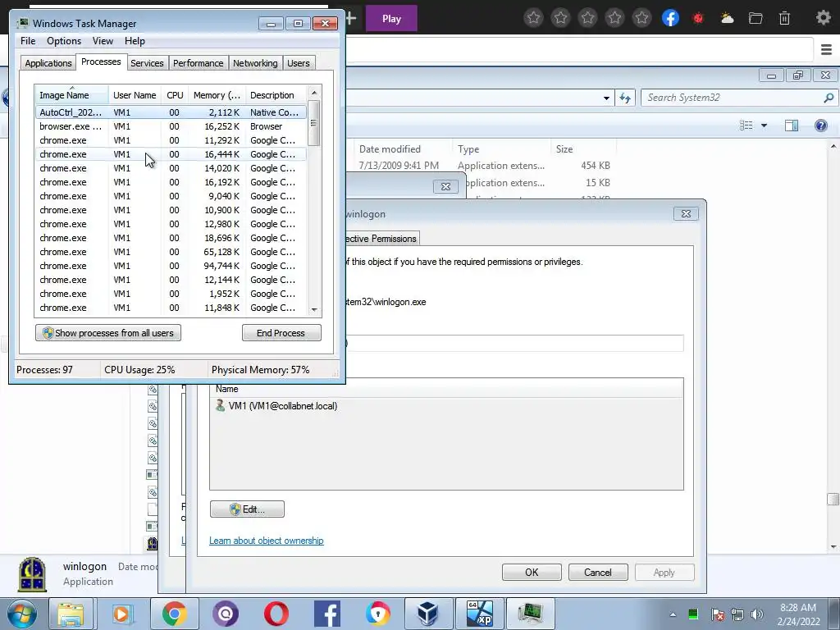The height and width of the screenshot is (630, 840).
Task: Switch to Task Manager taskbar button
Action: pos(531,614)
